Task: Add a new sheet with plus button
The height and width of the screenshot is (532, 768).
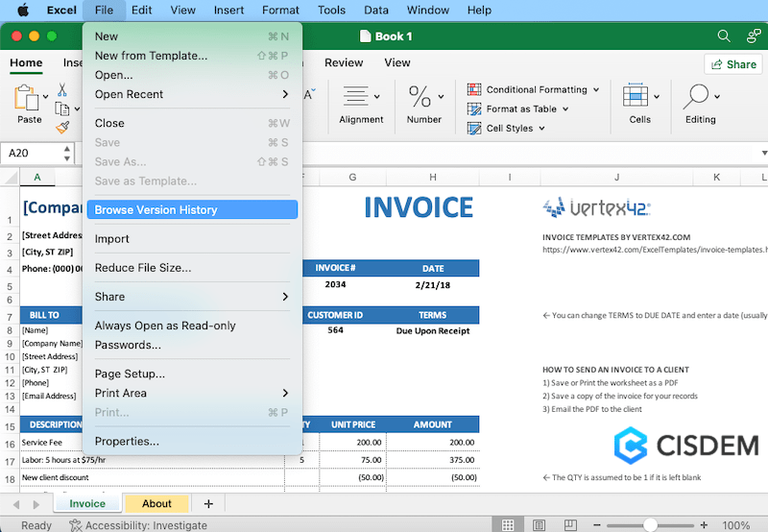Action: pyautogui.click(x=208, y=503)
